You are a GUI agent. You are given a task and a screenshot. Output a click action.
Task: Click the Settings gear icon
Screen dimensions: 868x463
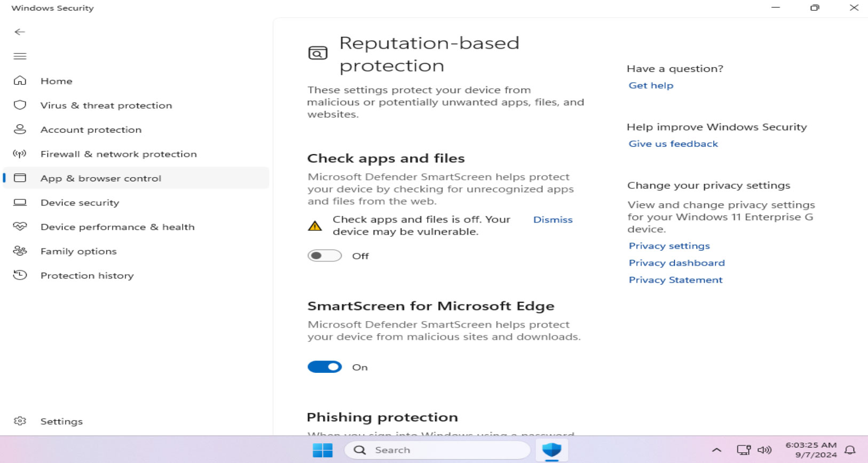coord(20,421)
